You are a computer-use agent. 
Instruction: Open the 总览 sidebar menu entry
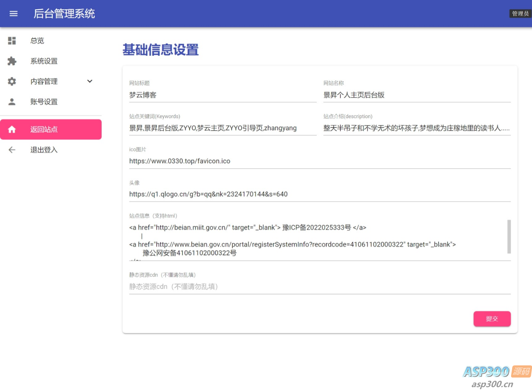tap(37, 40)
